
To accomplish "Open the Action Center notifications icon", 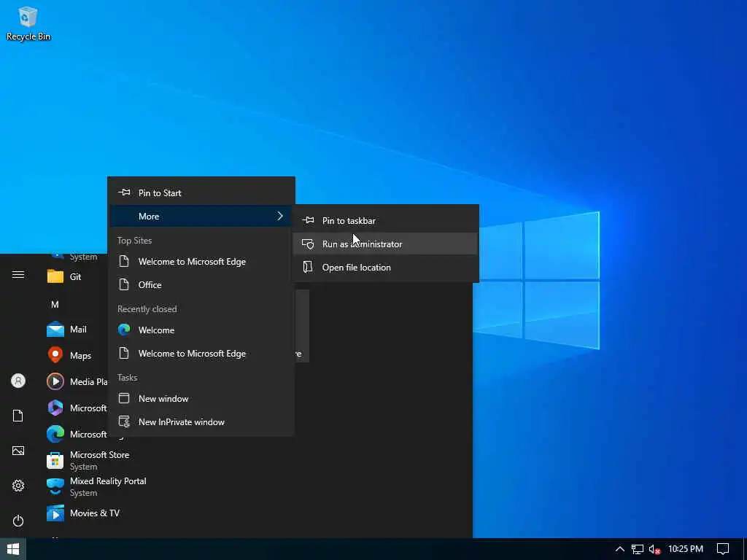I will pos(723,549).
